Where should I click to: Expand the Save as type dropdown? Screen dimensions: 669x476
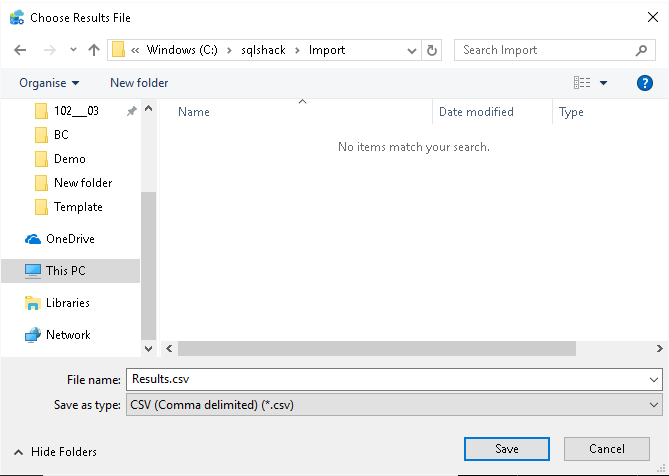(x=654, y=405)
